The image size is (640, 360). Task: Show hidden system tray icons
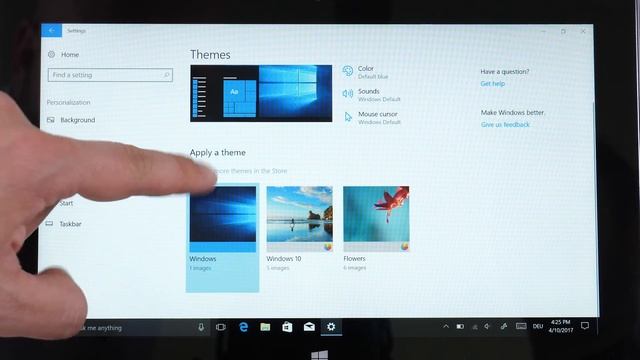(x=446, y=327)
